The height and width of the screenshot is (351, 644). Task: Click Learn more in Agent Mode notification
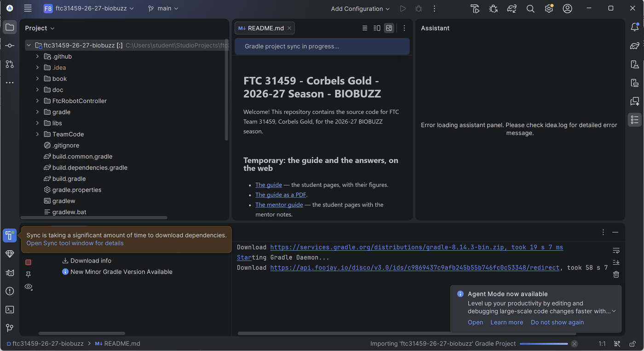[x=506, y=322]
